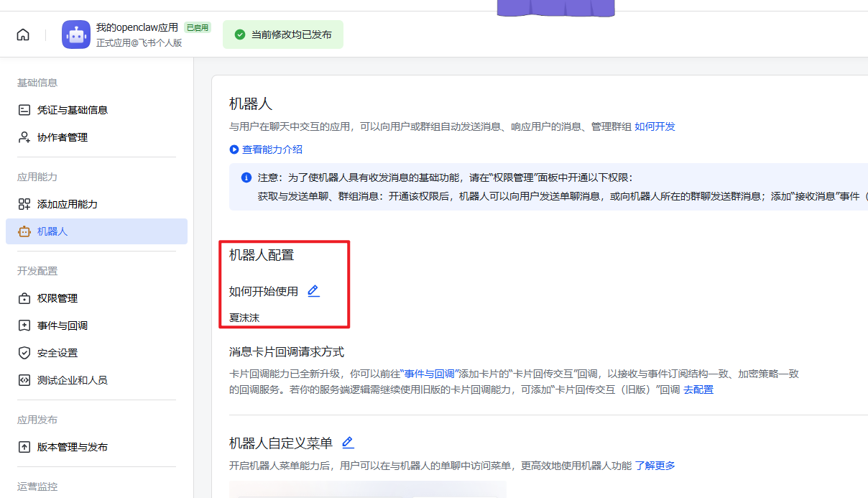Open the 如何开发 link
Screen dimensions: 868x498
(x=655, y=126)
